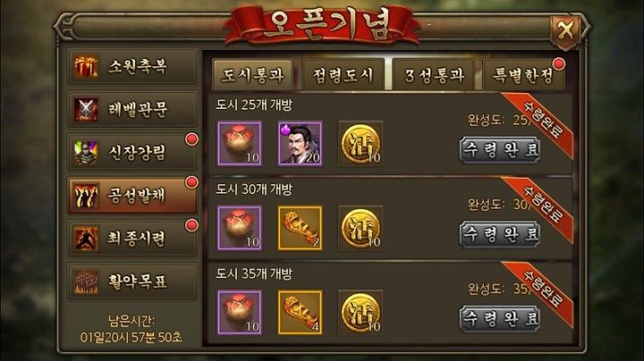Open the 소원축복 event menu

[x=132, y=66]
